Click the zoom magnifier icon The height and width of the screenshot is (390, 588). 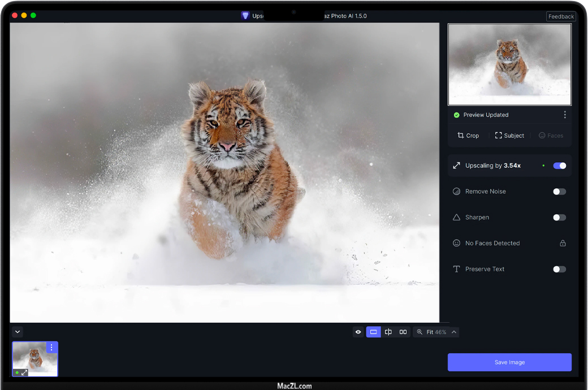tap(420, 332)
